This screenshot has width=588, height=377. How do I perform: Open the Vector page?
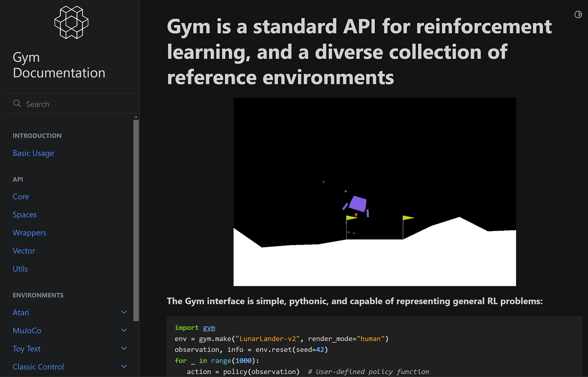[24, 251]
